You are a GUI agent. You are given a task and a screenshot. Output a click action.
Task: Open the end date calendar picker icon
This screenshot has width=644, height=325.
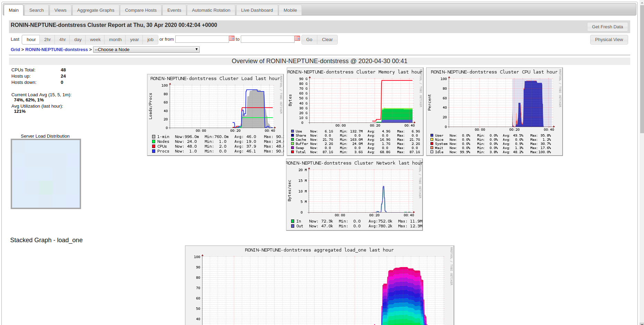[297, 38]
